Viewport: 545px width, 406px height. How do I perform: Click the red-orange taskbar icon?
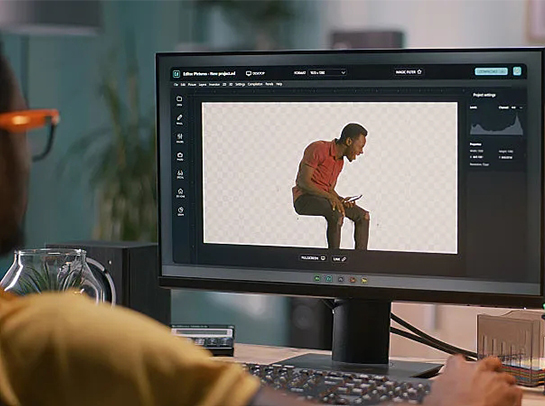352,279
